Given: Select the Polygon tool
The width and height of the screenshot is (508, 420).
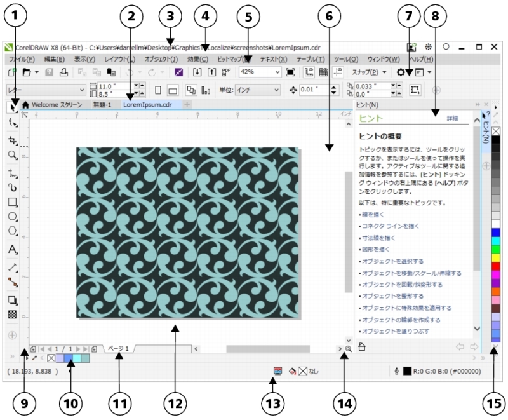Looking at the screenshot, I should (11, 232).
